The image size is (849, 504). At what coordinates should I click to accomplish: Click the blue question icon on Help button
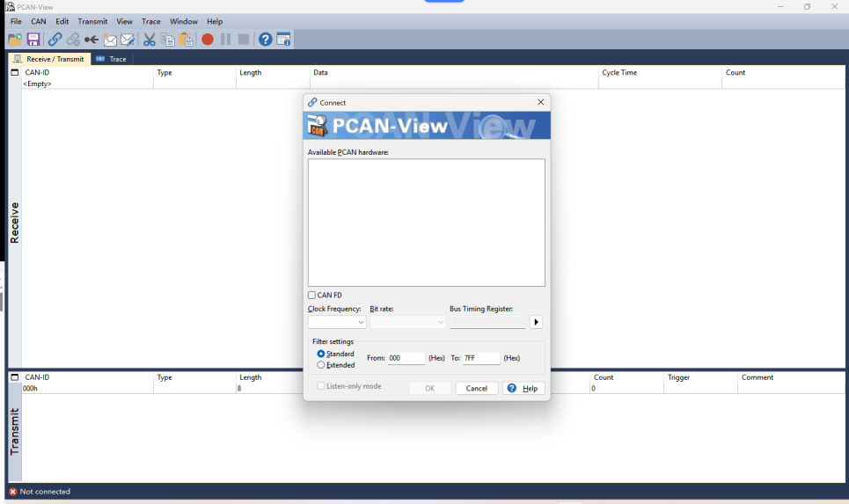(x=512, y=388)
